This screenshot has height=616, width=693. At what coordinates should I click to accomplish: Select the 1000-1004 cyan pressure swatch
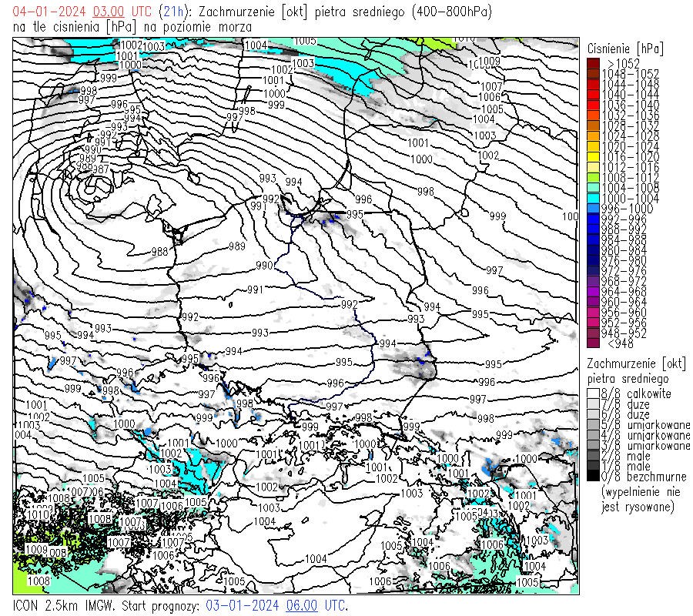(x=593, y=198)
